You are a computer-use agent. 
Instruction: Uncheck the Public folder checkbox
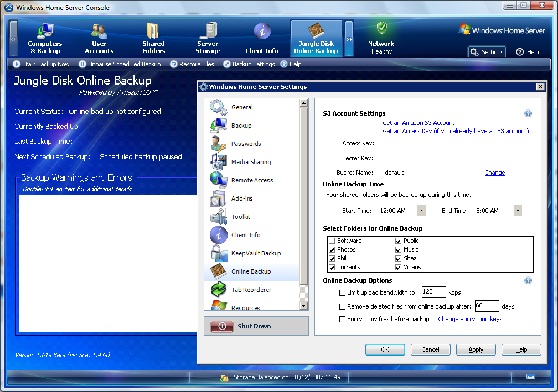click(x=398, y=241)
